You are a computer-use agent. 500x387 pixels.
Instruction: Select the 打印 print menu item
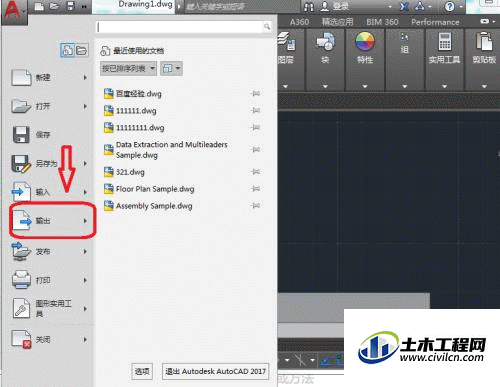(51, 280)
